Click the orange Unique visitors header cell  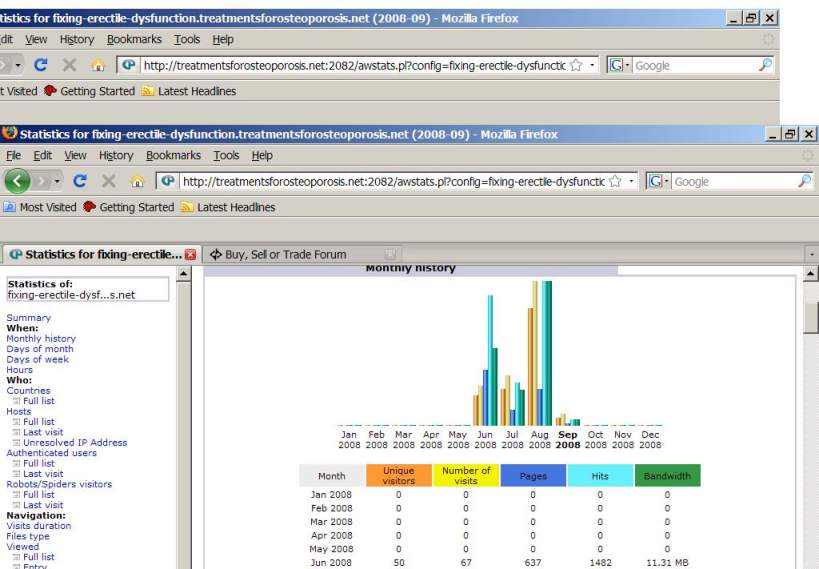click(x=398, y=476)
